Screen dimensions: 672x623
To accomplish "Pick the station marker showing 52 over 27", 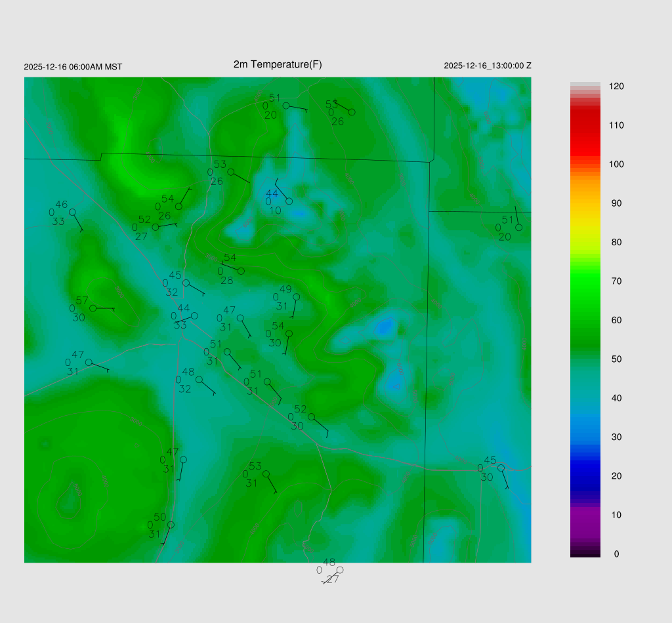I will click(156, 227).
